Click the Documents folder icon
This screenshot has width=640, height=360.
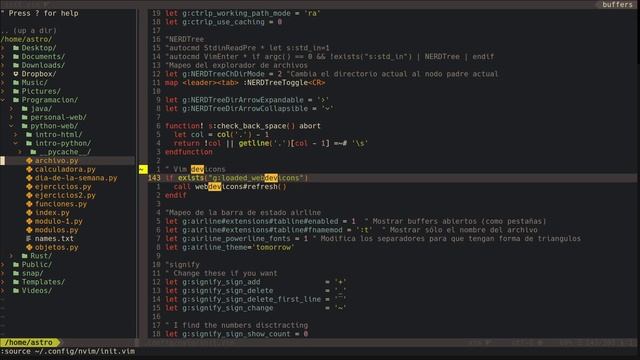16,56
